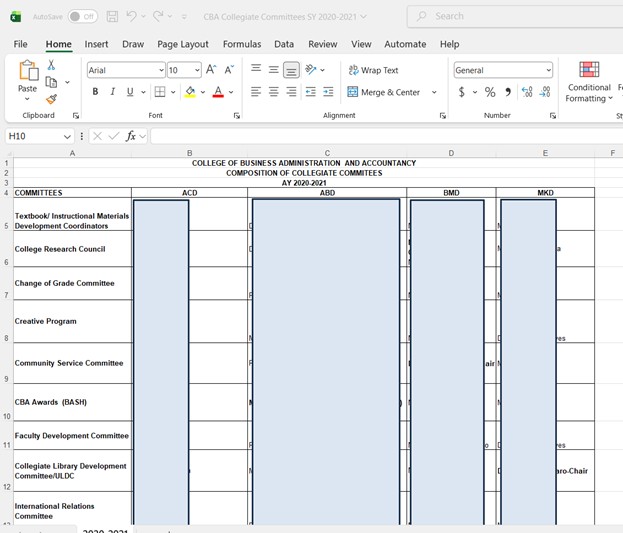
Task: Click the Cut scissors icon
Action: [51, 65]
